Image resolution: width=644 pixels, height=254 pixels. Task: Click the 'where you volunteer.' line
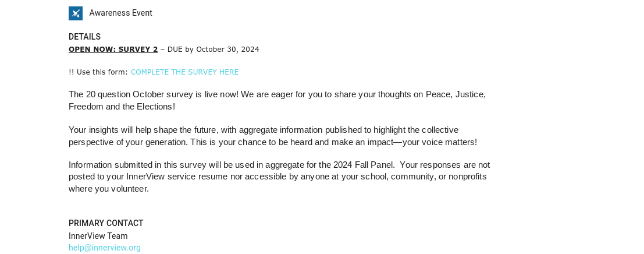click(109, 189)
